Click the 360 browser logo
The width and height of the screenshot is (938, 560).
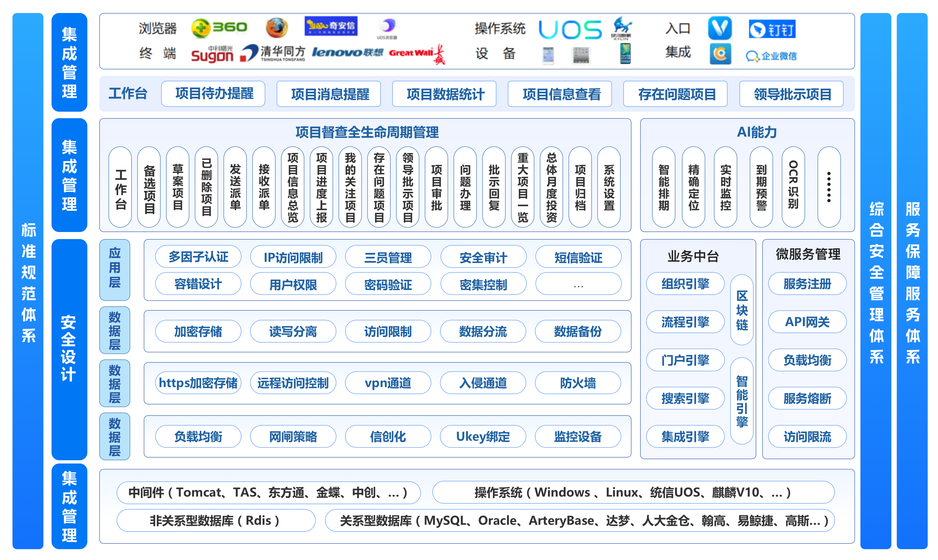(x=219, y=28)
